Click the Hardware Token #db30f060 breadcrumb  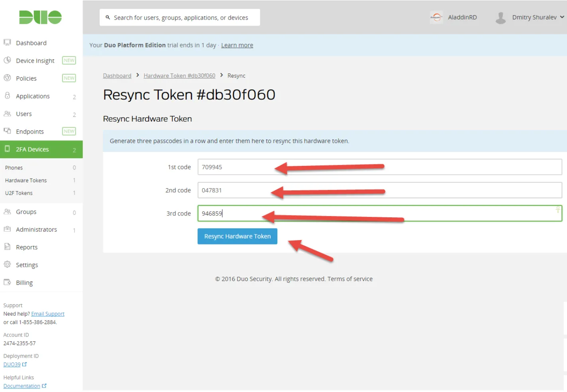[179, 76]
